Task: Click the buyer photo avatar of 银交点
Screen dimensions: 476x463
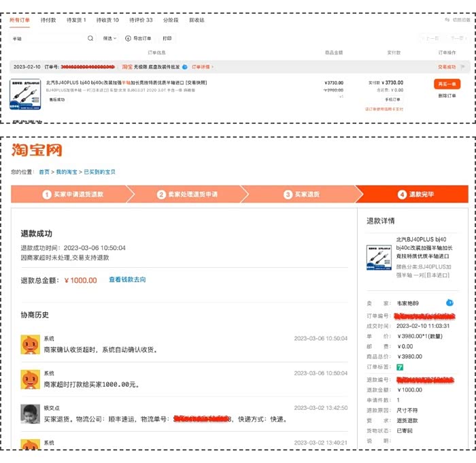Action: (30, 414)
